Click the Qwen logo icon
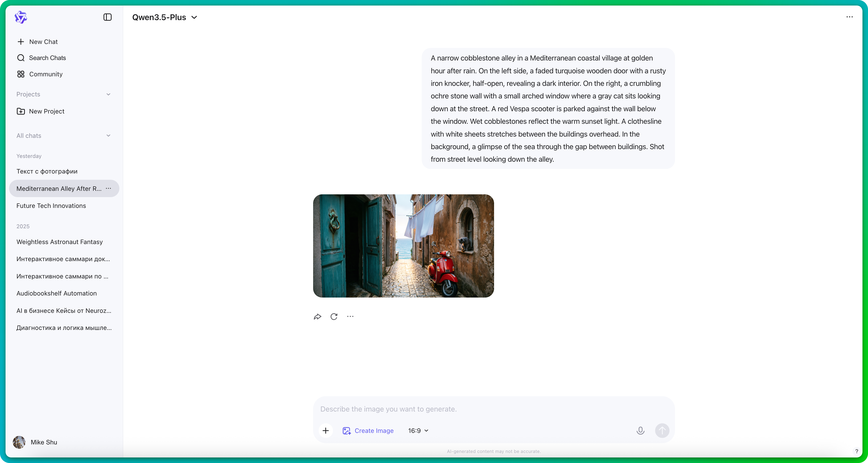 pyautogui.click(x=21, y=17)
